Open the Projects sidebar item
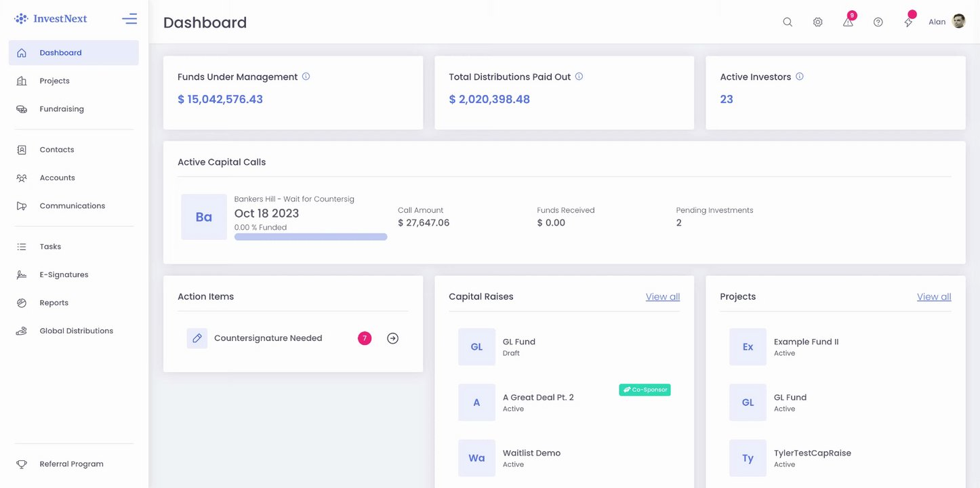 (x=54, y=81)
